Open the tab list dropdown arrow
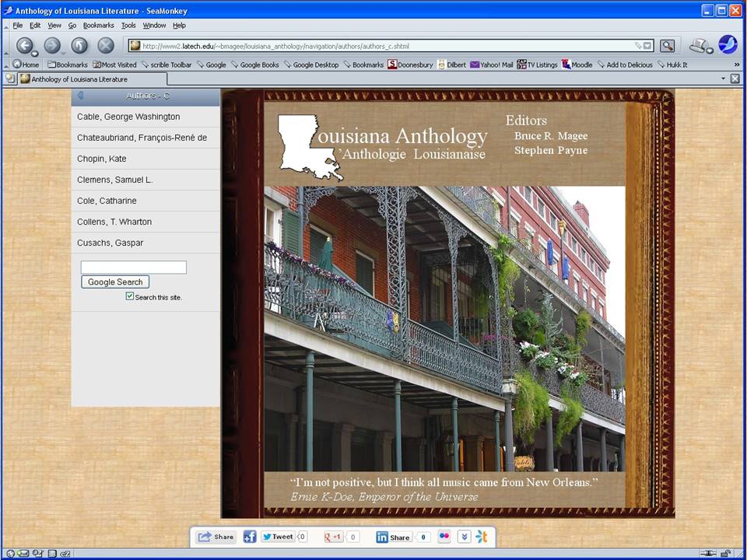Screen dimensions: 747x560 coord(723,79)
